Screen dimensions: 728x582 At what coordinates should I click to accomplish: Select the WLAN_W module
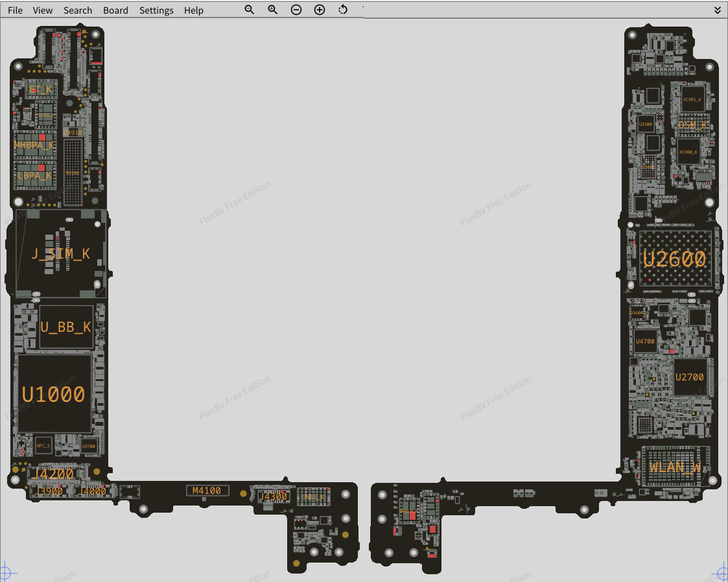(675, 467)
